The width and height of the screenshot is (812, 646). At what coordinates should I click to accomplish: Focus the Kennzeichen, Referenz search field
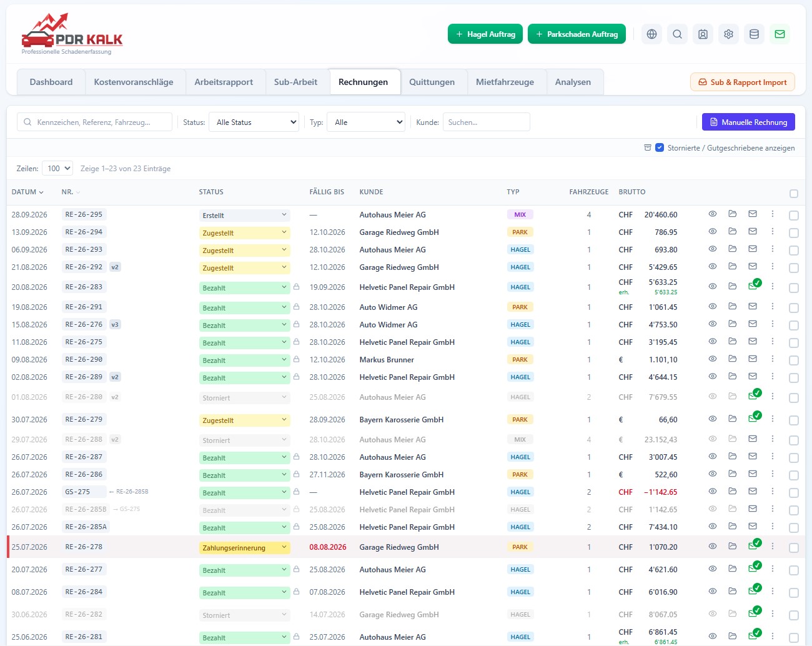coord(94,122)
